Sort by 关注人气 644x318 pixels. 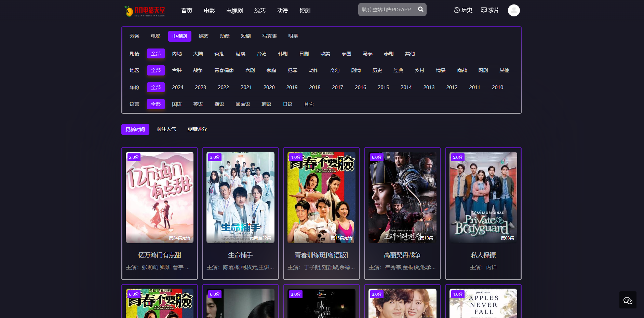pos(166,129)
